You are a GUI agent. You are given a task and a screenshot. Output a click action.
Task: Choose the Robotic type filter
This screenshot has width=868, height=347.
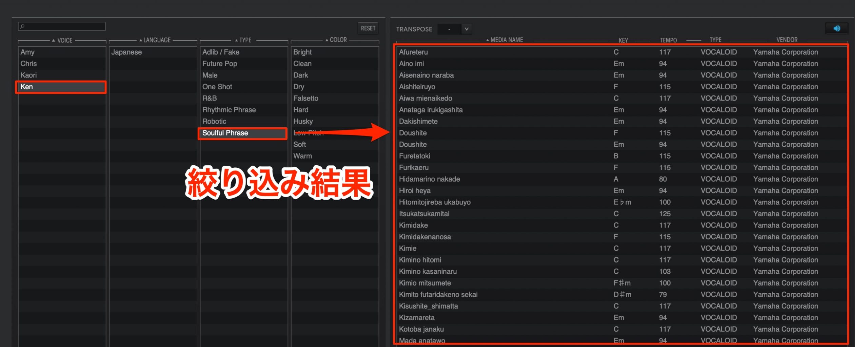pyautogui.click(x=244, y=121)
